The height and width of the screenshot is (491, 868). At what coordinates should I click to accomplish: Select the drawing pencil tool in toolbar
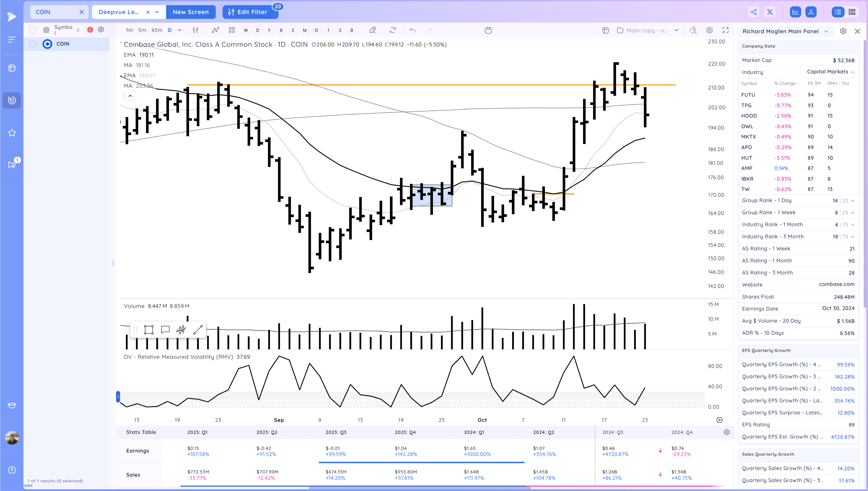coord(372,30)
